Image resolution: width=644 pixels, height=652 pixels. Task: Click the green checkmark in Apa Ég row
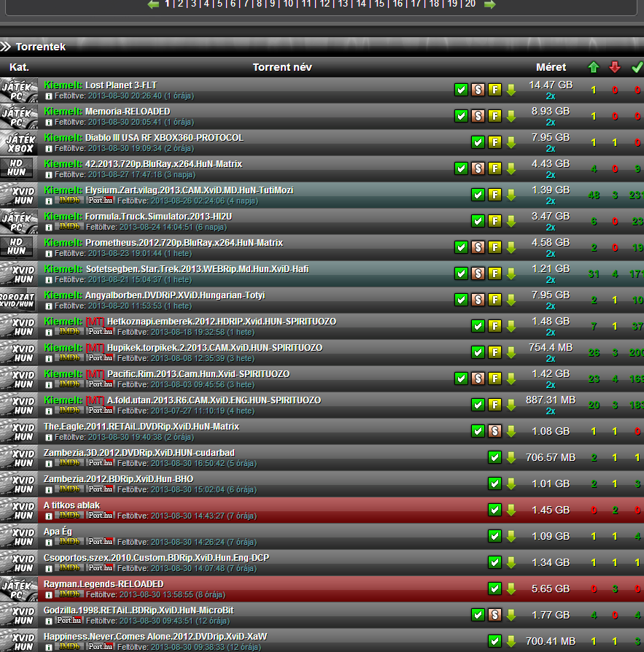pyautogui.click(x=494, y=536)
